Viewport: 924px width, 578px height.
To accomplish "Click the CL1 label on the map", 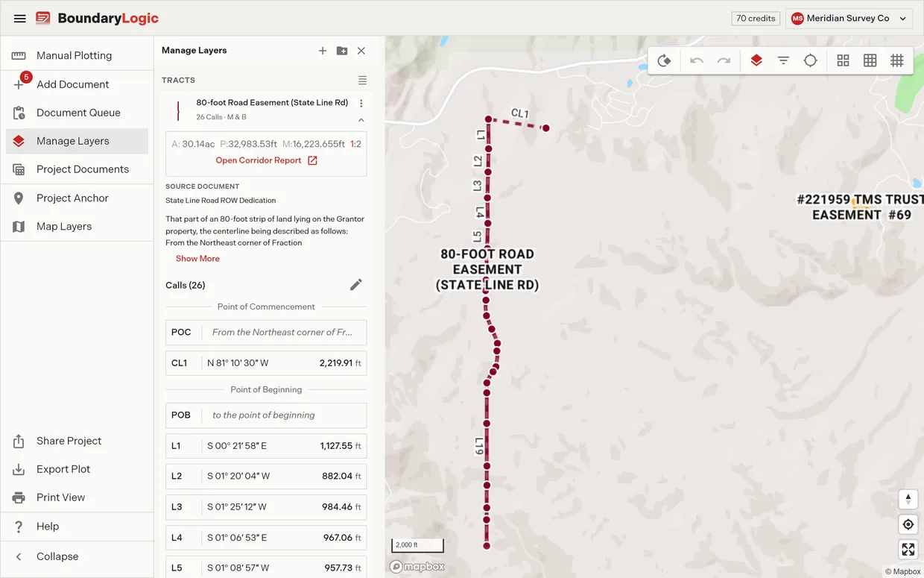I will 519,114.
